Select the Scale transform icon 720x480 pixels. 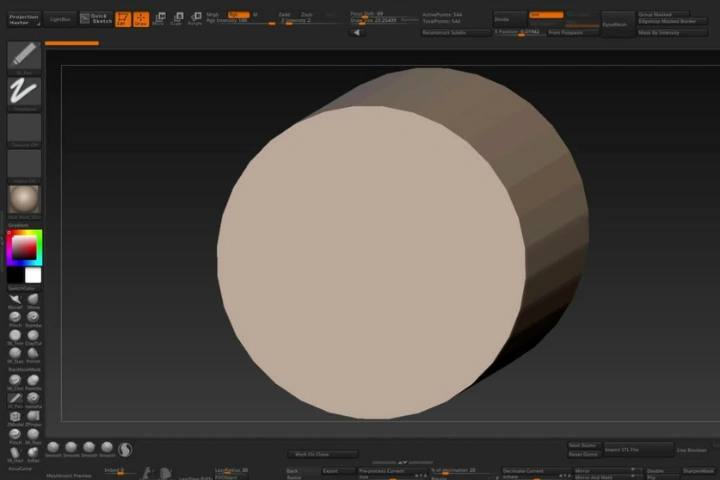[177, 19]
